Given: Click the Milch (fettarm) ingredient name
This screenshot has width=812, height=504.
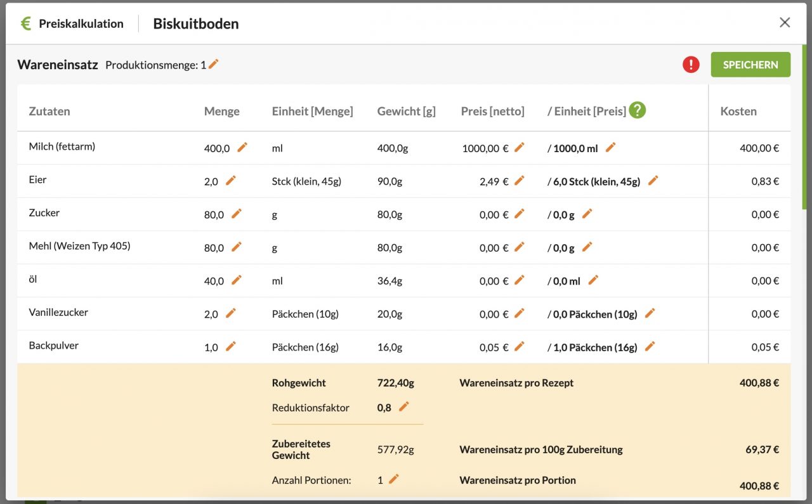Looking at the screenshot, I should coord(62,146).
